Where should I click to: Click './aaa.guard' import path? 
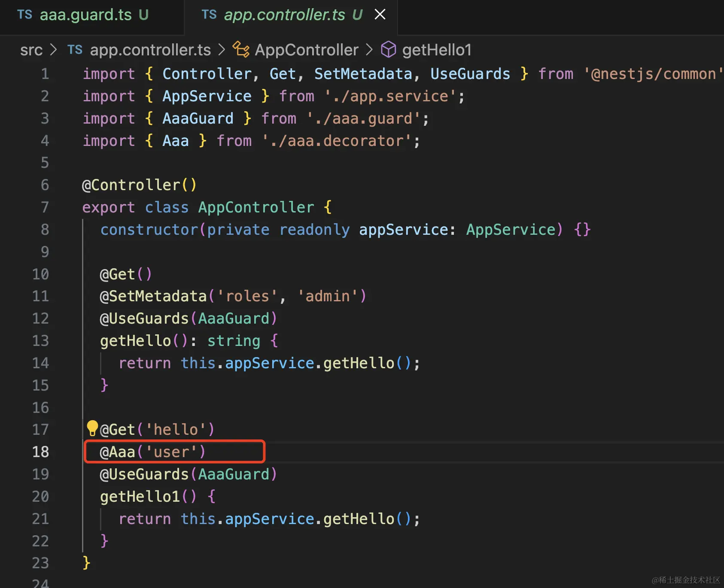[363, 118]
